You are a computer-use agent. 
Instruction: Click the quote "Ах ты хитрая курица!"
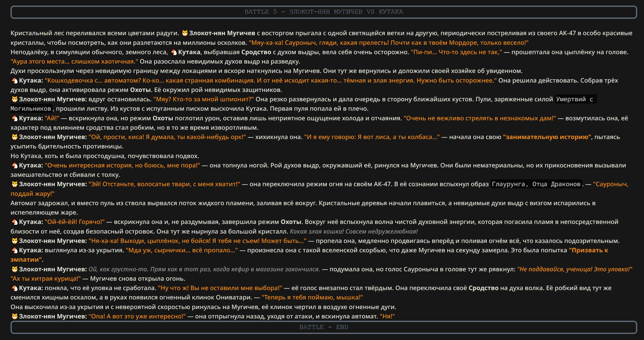pyautogui.click(x=46, y=279)
